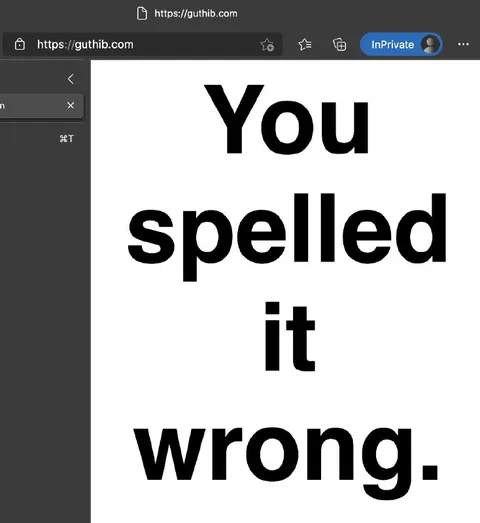Click the InPrivate profile button
The width and height of the screenshot is (480, 523).
[x=401, y=44]
